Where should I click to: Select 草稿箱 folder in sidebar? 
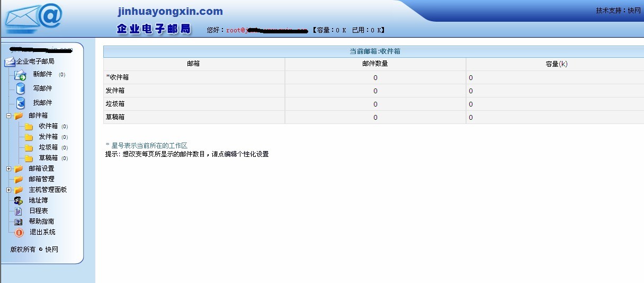pyautogui.click(x=48, y=158)
